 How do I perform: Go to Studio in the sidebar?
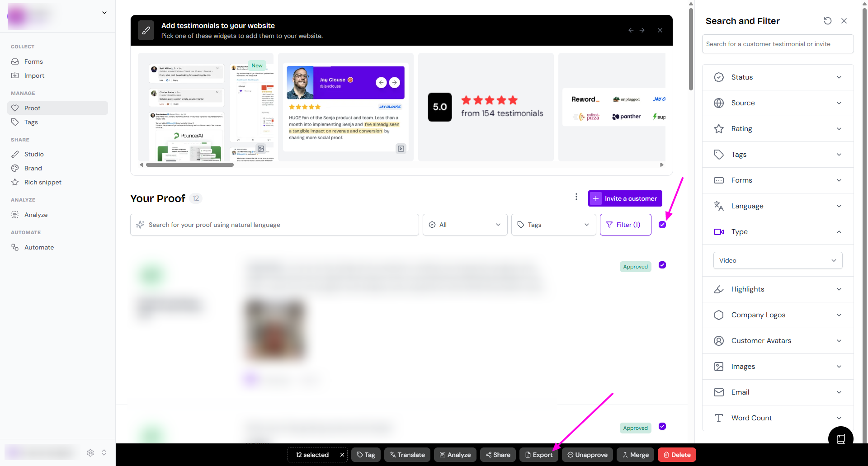pos(34,154)
